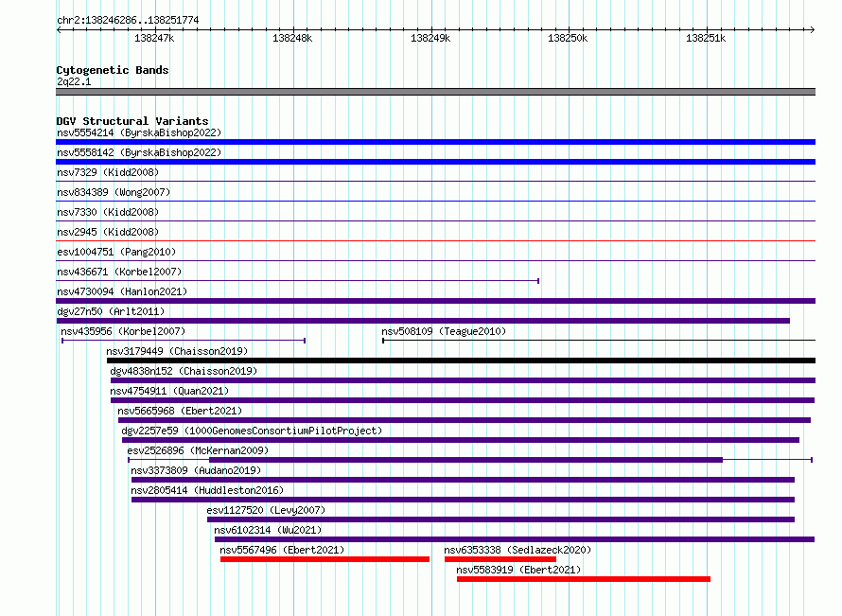Click the red nsv5567496 (Ebert2021) bar
842x616 pixels.
point(325,559)
